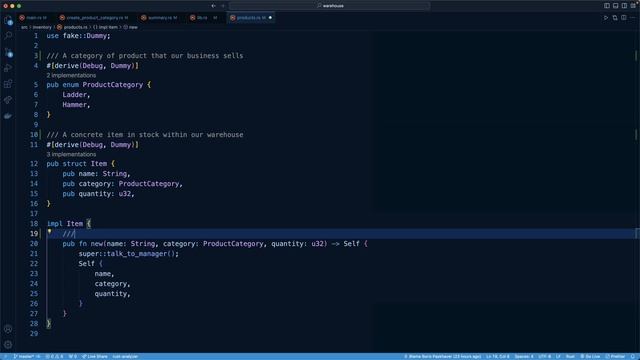The image size is (640, 360).
Task: Open the Accounts menu icon
Action: [8, 329]
